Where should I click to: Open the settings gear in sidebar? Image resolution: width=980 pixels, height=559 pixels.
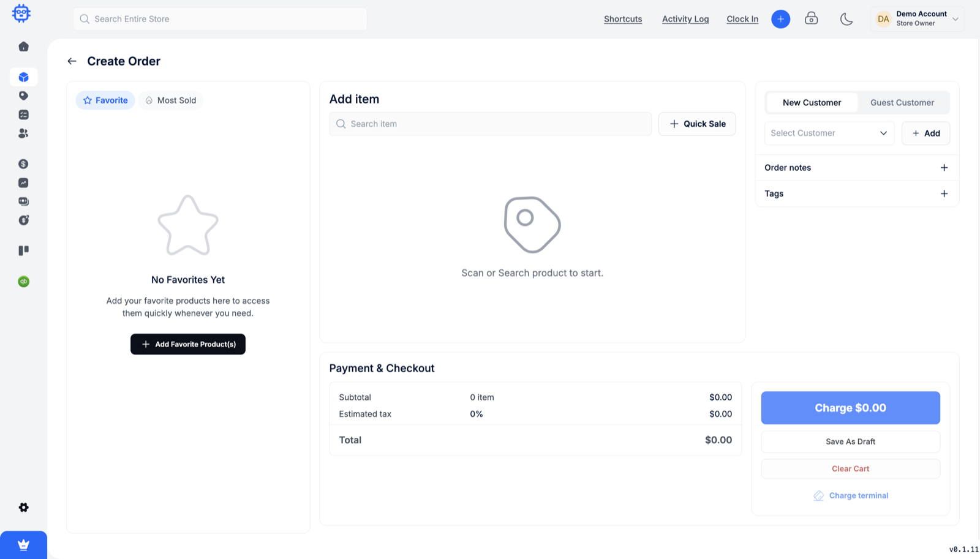23,508
